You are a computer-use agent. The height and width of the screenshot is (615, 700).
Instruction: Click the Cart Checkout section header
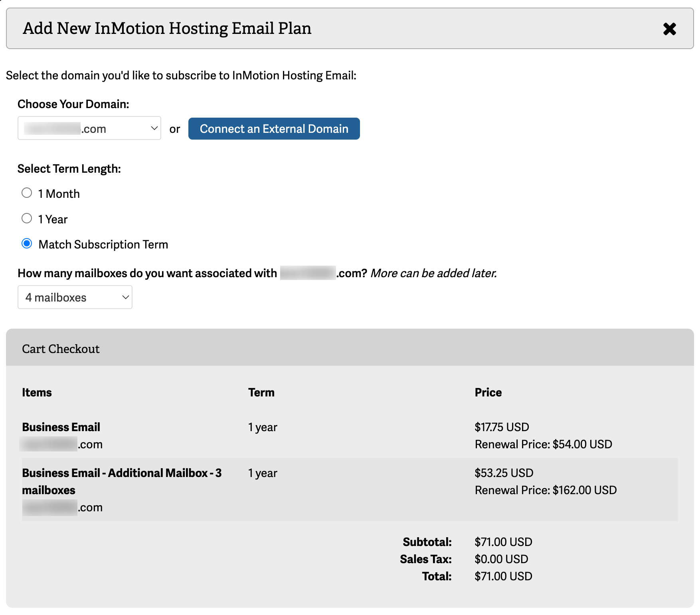[61, 349]
